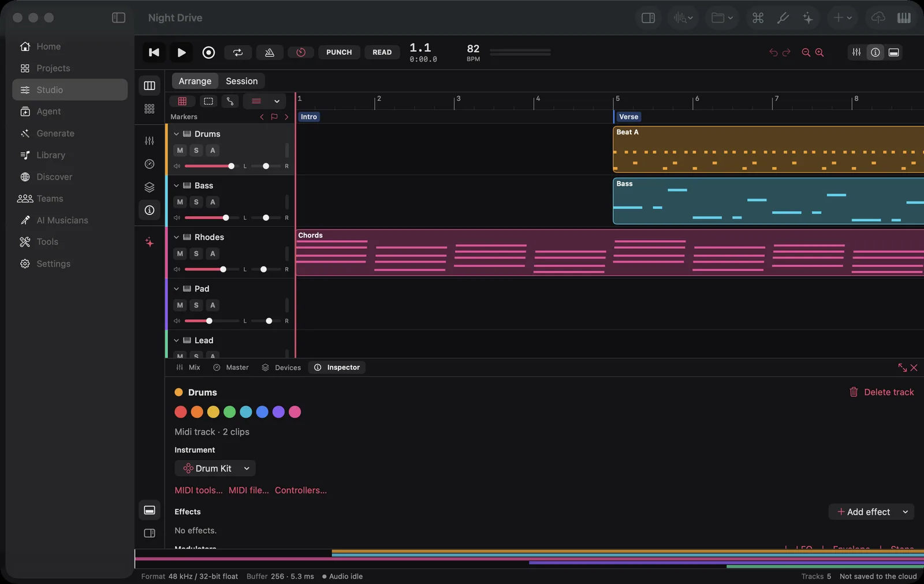The width and height of the screenshot is (924, 584).
Task: Click the cloud upload icon
Action: coord(878,18)
